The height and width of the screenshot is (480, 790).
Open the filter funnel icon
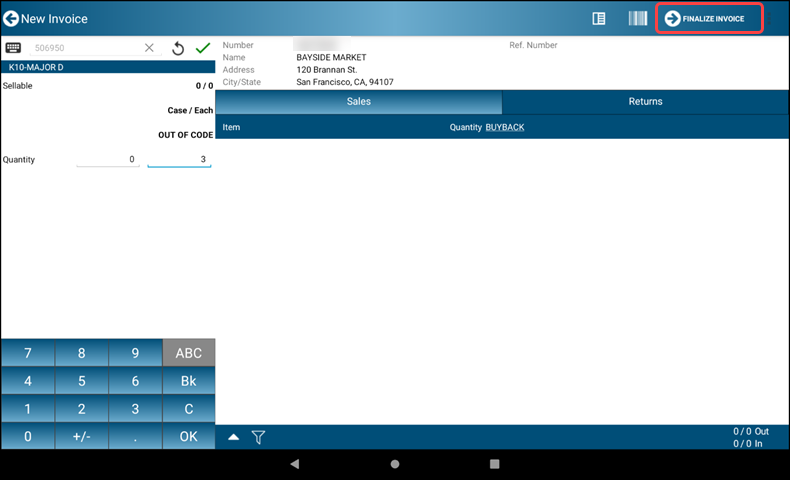pyautogui.click(x=258, y=437)
